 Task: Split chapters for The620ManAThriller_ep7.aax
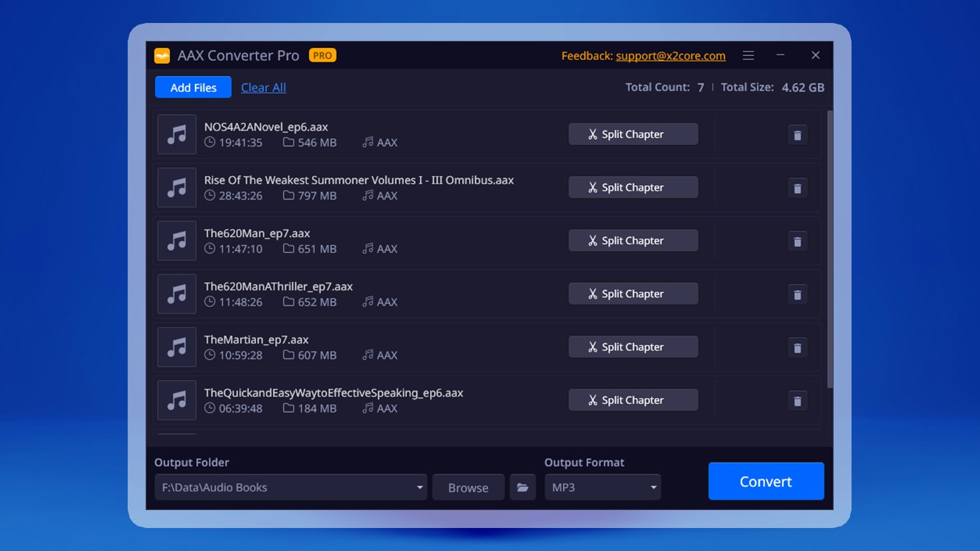(633, 293)
